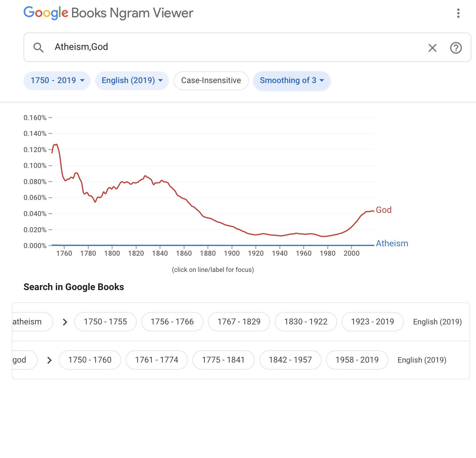The height and width of the screenshot is (458, 476).
Task: Click the Atheism,God search input field
Action: tap(235, 47)
